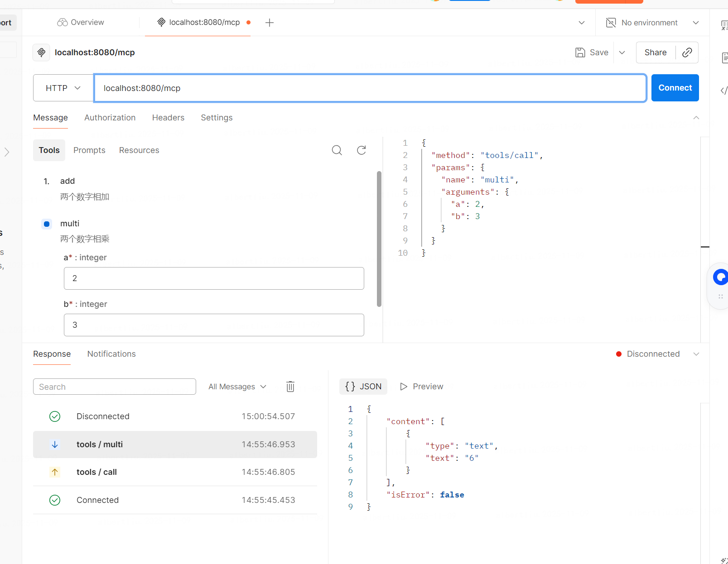The image size is (728, 564).
Task: Select the Tools sub-tab
Action: point(49,150)
